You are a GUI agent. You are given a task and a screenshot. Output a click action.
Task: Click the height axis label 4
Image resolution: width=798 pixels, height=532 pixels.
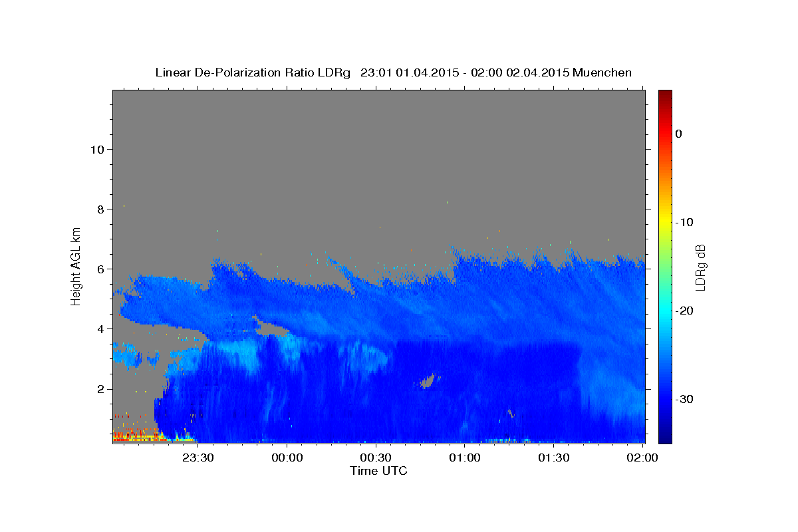pyautogui.click(x=99, y=329)
